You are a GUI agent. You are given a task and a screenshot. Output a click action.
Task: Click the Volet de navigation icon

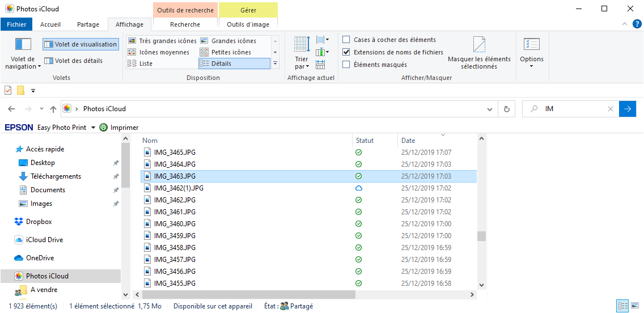(23, 44)
